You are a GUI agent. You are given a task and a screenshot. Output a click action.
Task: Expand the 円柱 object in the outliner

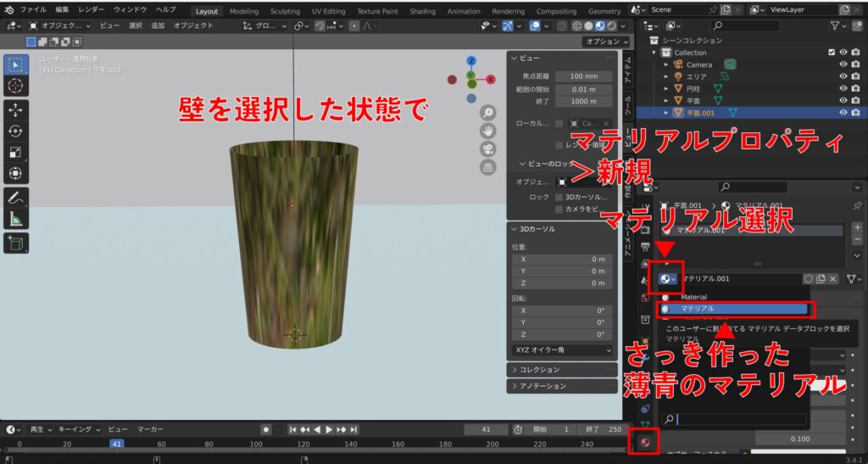[666, 88]
